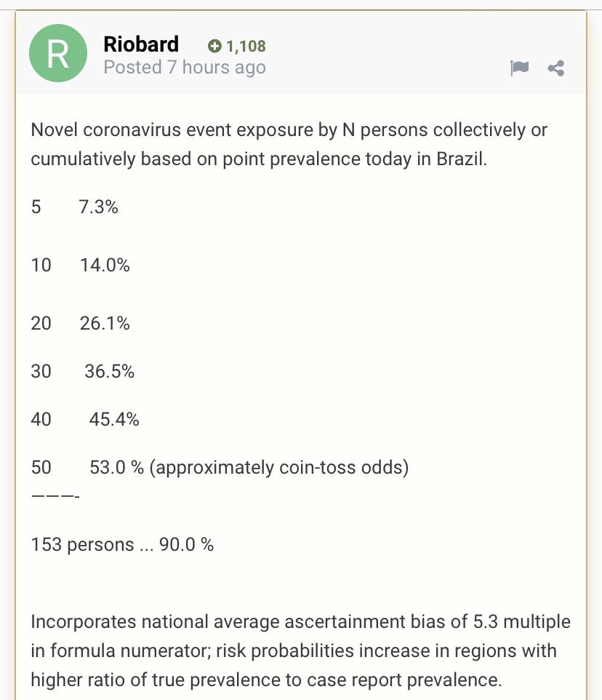Open the Posted 7 hours ago timestamp
This screenshot has width=602, height=700.
coord(185,68)
